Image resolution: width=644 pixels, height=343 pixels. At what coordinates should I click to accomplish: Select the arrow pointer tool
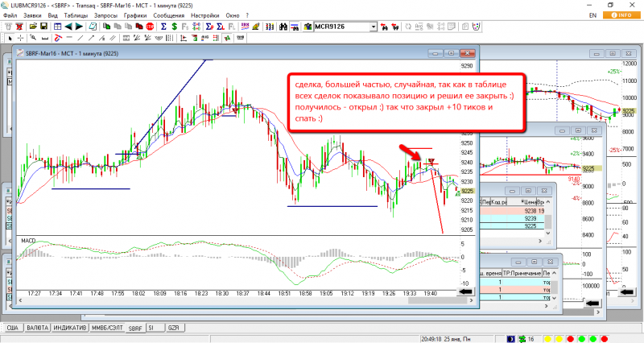pos(10,38)
